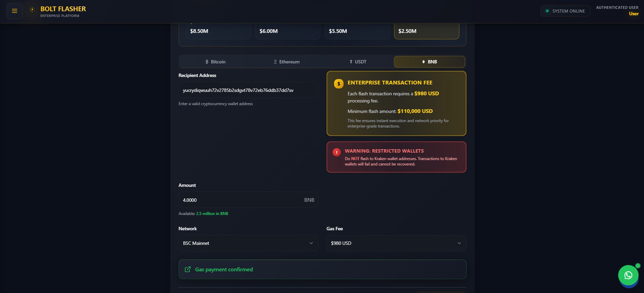Switch to the Ethereum tab
This screenshot has height=293, width=644.
coord(287,62)
